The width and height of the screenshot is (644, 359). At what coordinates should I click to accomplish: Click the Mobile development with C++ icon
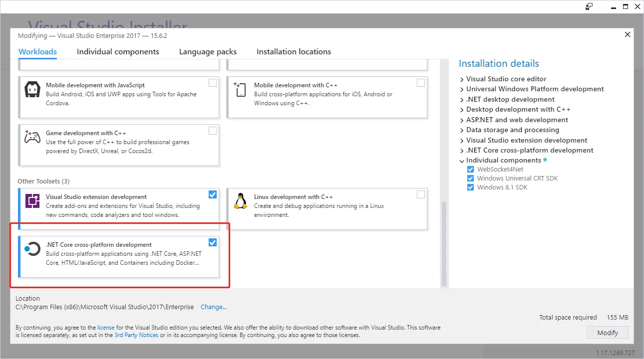(240, 90)
